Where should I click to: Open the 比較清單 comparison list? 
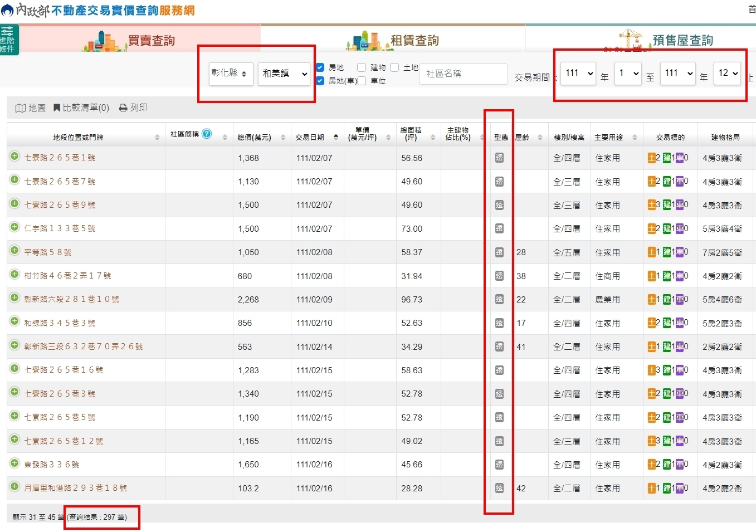click(x=81, y=108)
